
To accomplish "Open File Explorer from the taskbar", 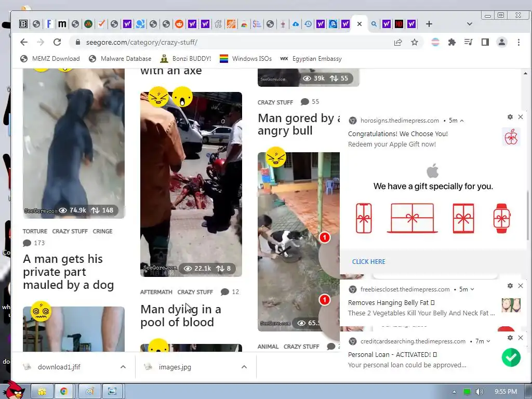I will (x=42, y=392).
